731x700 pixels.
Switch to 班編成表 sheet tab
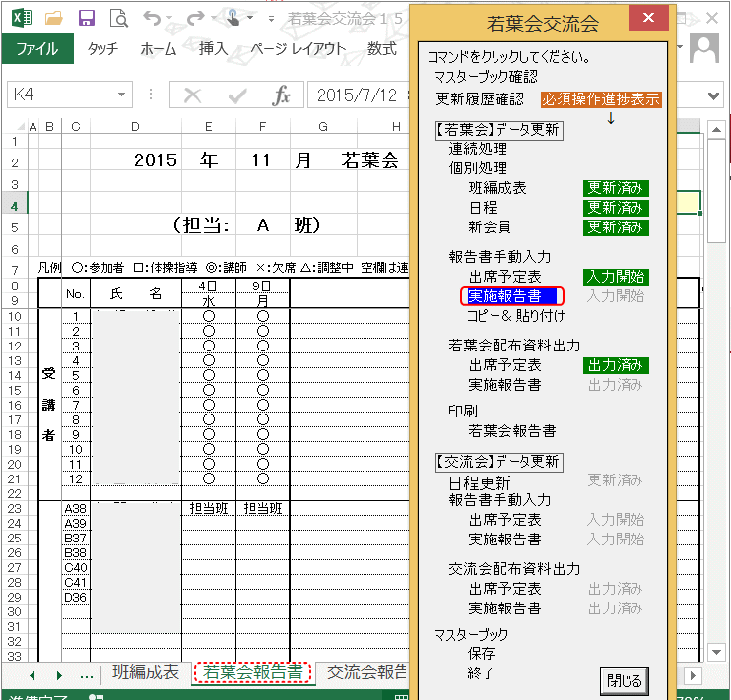[x=146, y=672]
